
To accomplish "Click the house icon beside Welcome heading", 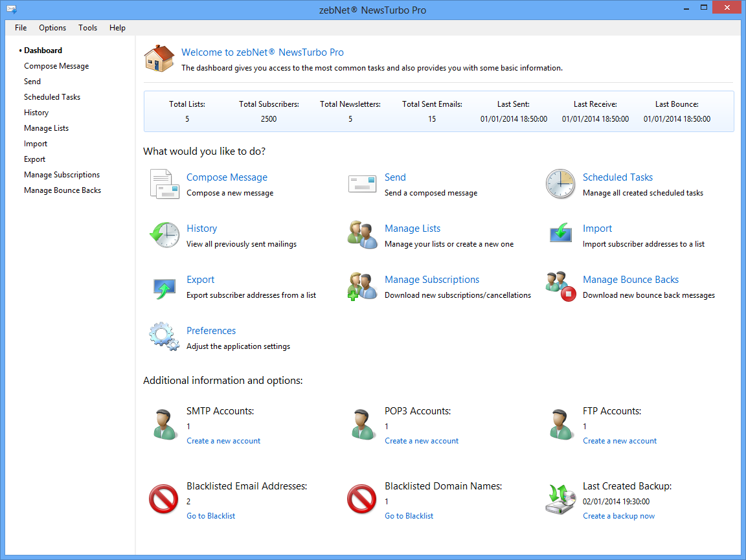I will (159, 58).
